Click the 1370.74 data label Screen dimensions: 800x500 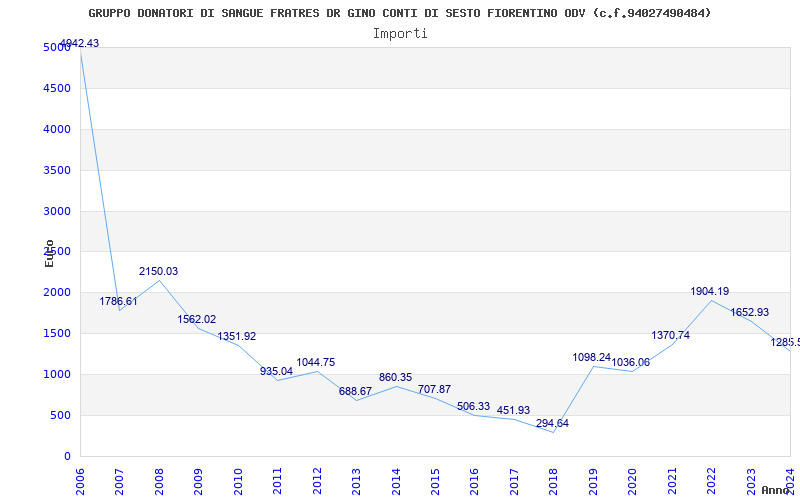point(670,335)
